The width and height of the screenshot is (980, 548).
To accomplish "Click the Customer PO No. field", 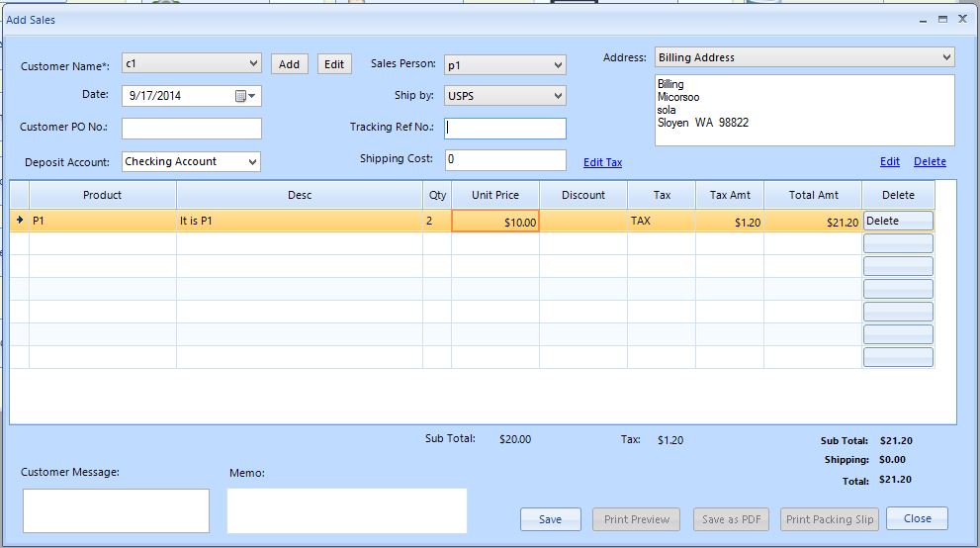I will pyautogui.click(x=192, y=129).
